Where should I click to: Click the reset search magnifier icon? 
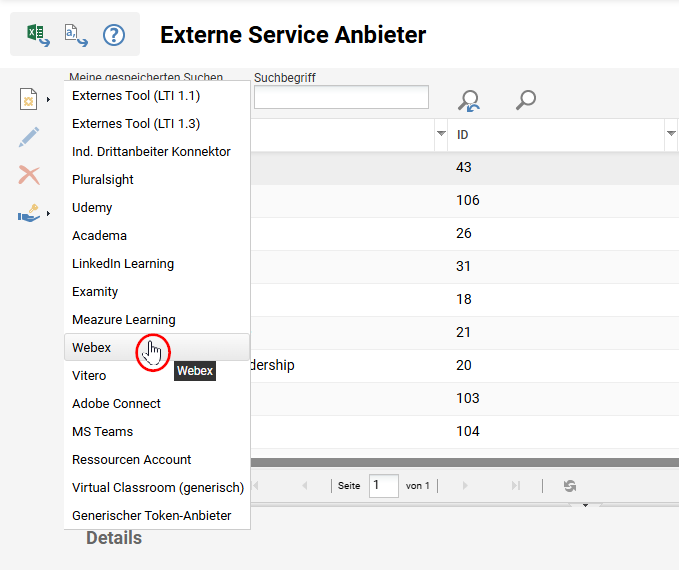coord(469,100)
